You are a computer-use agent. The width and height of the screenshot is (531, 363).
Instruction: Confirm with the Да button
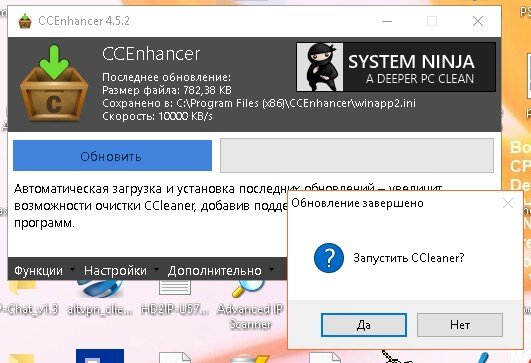coord(364,325)
